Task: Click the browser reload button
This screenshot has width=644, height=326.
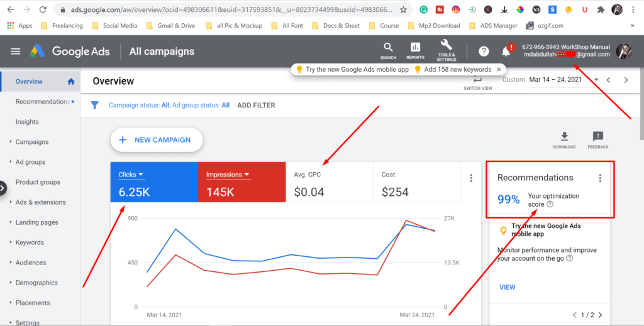Action: (x=43, y=9)
